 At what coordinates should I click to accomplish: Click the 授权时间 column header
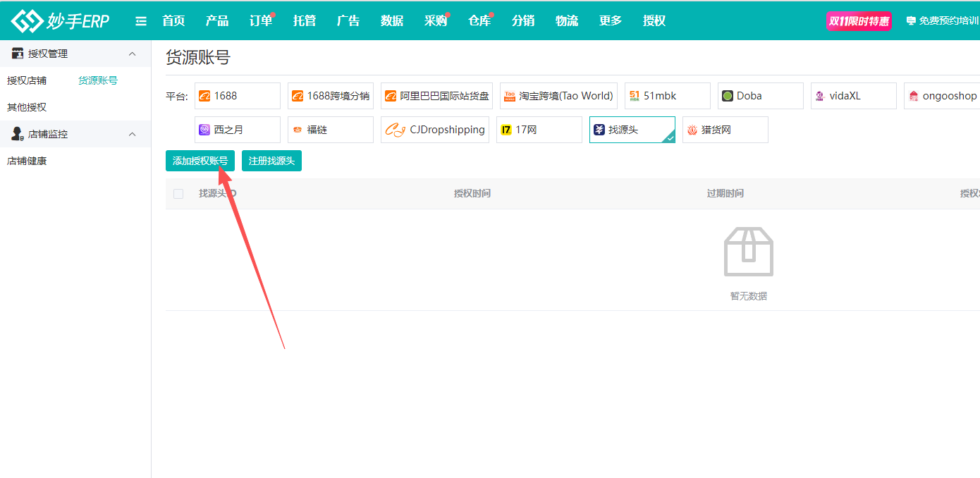(472, 193)
